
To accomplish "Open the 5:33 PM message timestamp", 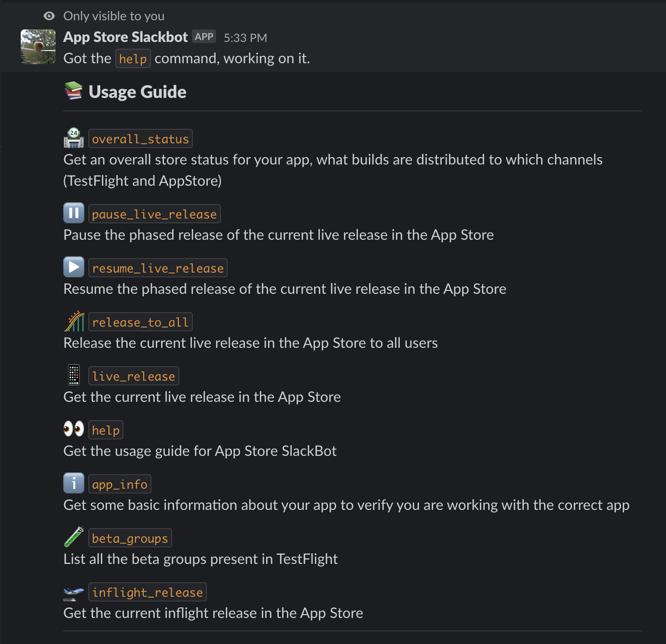I will tap(245, 37).
